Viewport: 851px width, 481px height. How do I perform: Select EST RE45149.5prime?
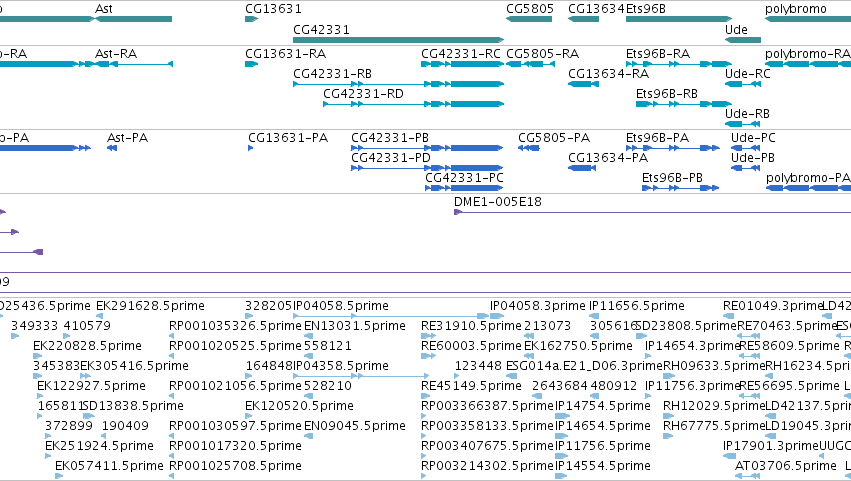[x=471, y=387]
